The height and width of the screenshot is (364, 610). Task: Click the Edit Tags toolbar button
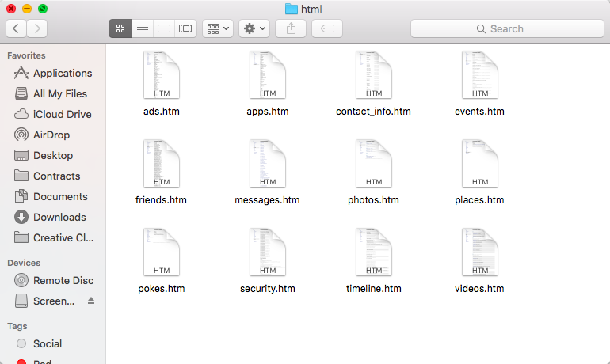327,28
